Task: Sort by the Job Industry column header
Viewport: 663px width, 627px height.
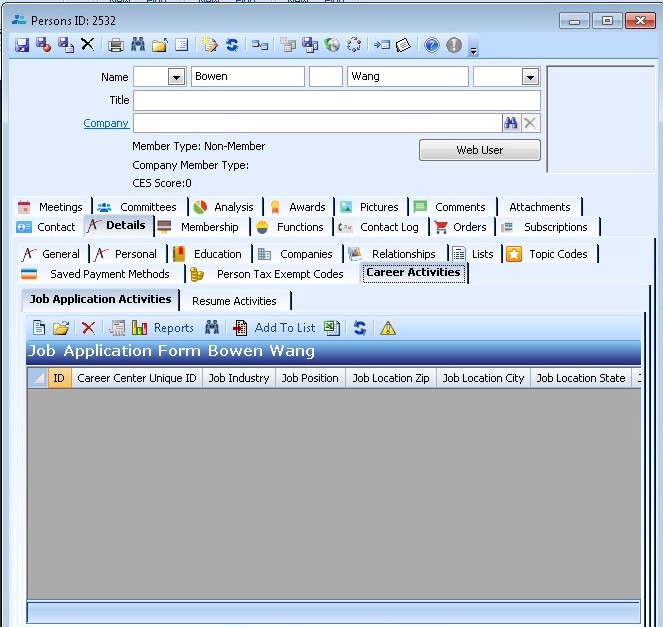Action: (x=239, y=378)
